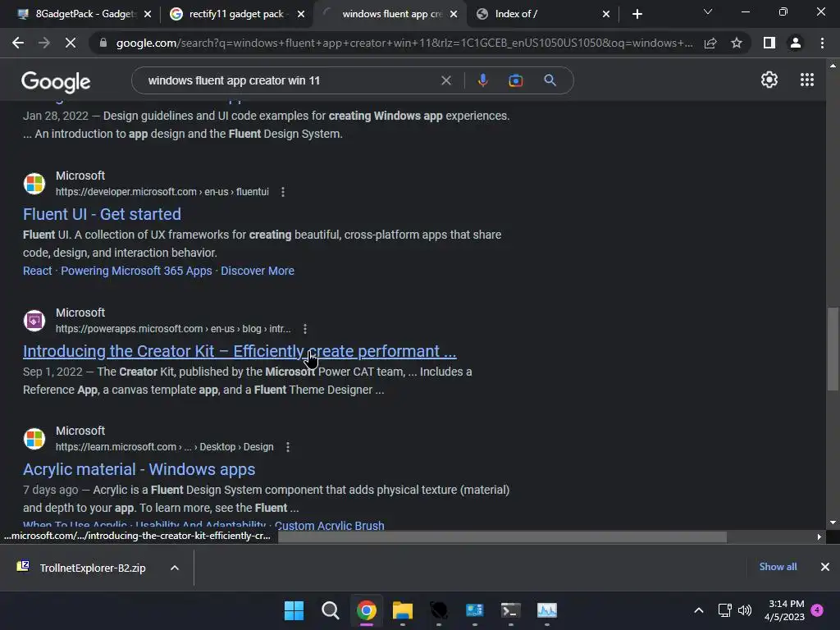Close the 8GadgetPack tab
Screen dimensions: 840x630
(148, 14)
